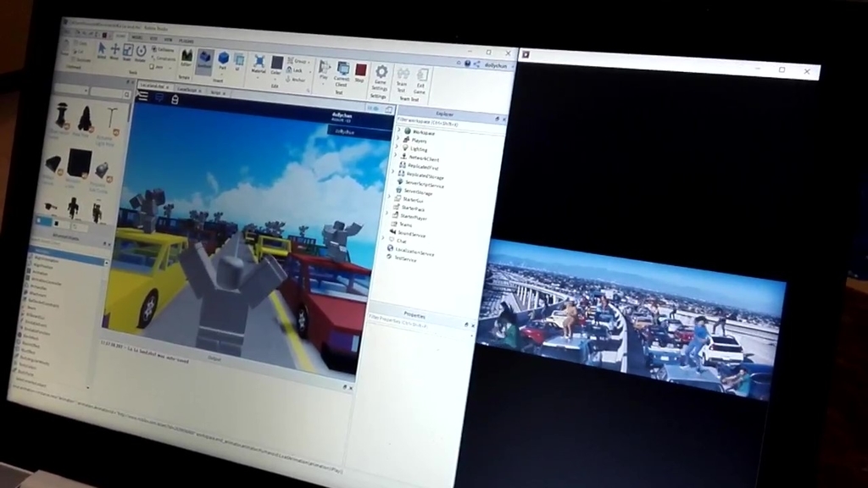Expand the StarterPlayer node
The image size is (868, 488).
tap(387, 214)
